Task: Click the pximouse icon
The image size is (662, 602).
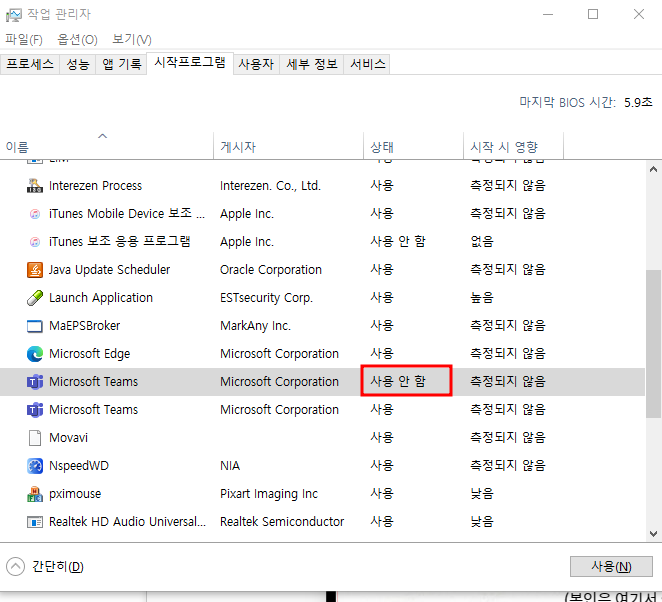Action: (35, 494)
